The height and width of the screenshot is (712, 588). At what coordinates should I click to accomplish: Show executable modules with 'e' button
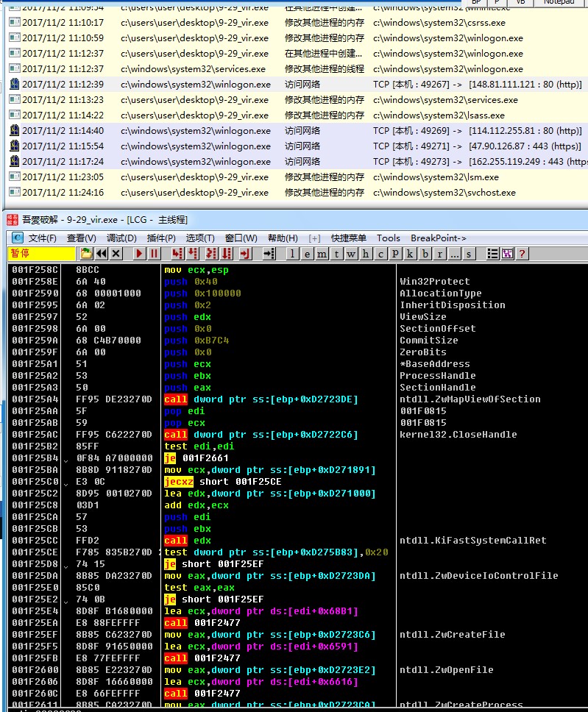[x=308, y=254]
